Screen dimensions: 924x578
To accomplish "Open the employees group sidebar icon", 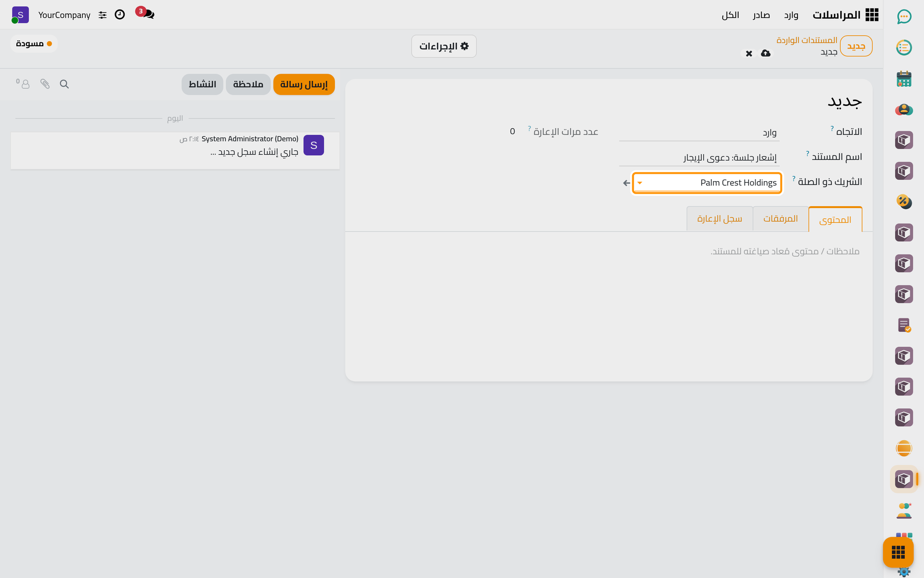I will click(904, 510).
